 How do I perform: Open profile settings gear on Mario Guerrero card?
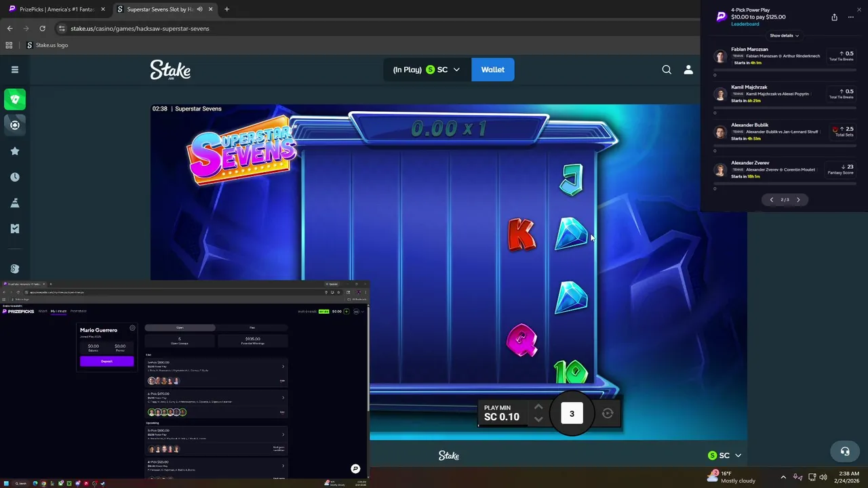click(x=132, y=328)
